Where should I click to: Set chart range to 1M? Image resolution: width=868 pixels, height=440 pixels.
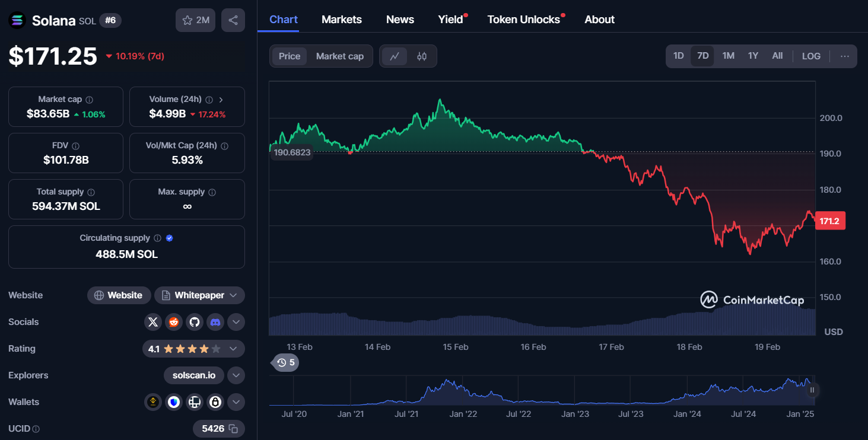728,56
